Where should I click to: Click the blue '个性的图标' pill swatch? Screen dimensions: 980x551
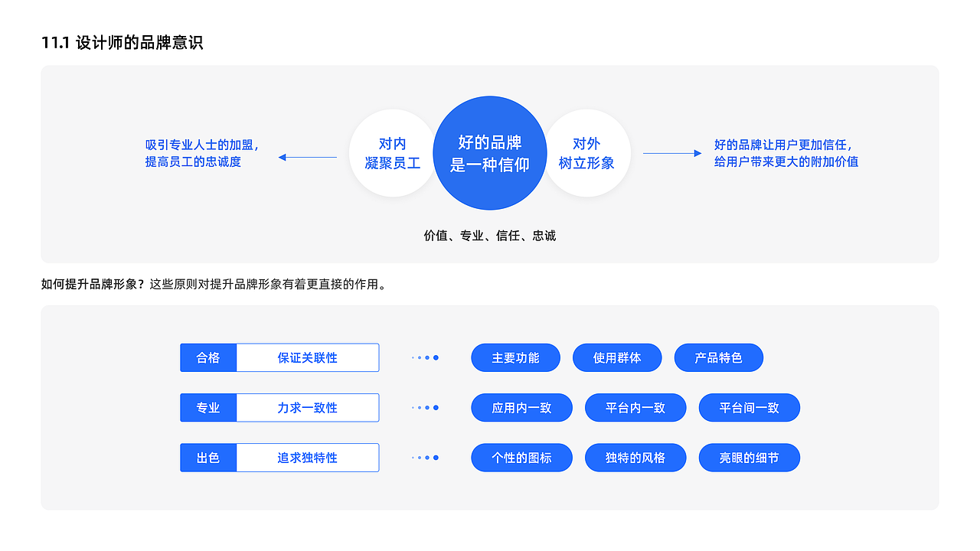[521, 457]
